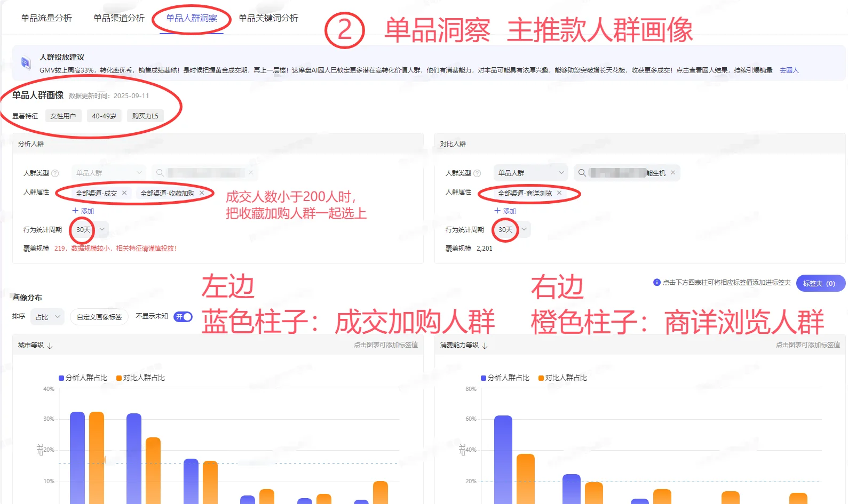Viewport: 848px width, 504px height.
Task: Click the search icon in 对比人群 field
Action: tap(582, 173)
